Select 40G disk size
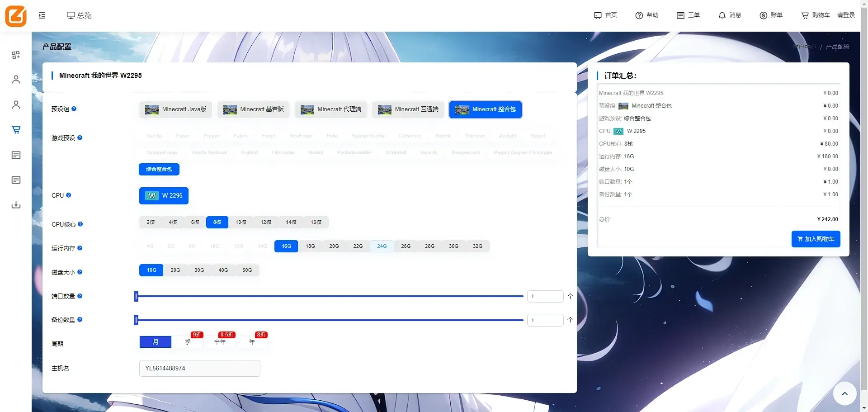Viewport: 868px width, 412px height. click(x=223, y=270)
